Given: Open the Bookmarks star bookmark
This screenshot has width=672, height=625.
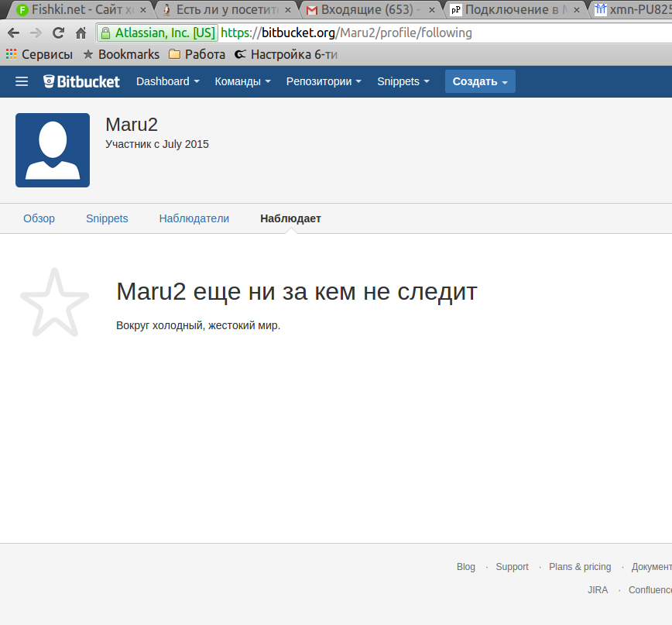Looking at the screenshot, I should pos(122,54).
